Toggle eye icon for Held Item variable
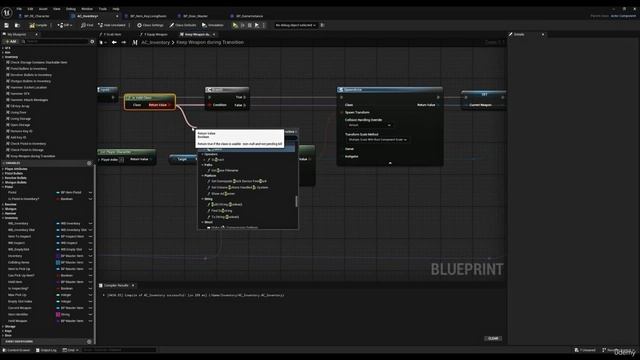640x360 pixels. tap(90, 282)
